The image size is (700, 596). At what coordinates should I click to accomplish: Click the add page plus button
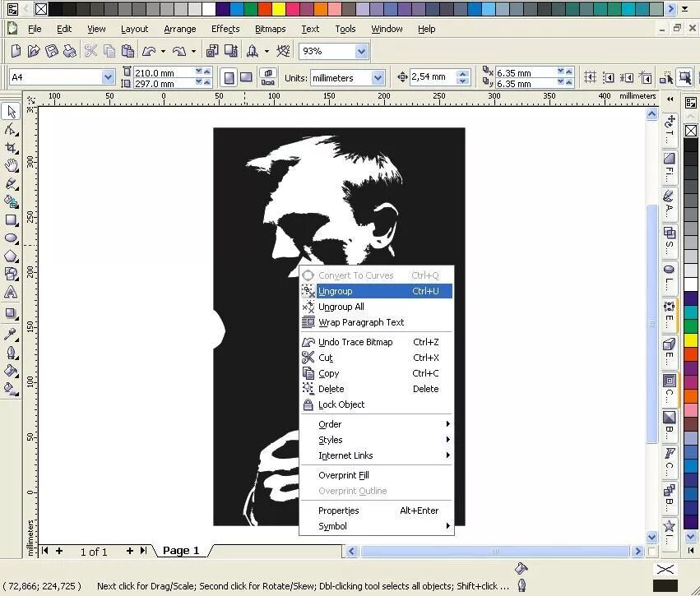click(58, 551)
